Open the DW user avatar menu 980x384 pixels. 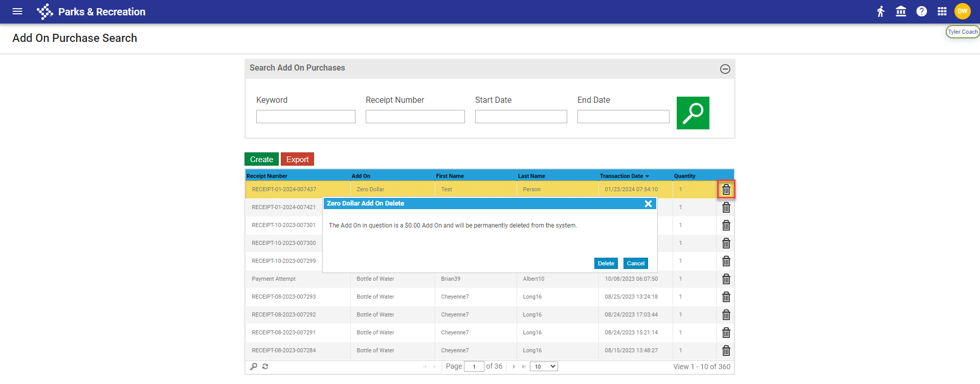(962, 11)
